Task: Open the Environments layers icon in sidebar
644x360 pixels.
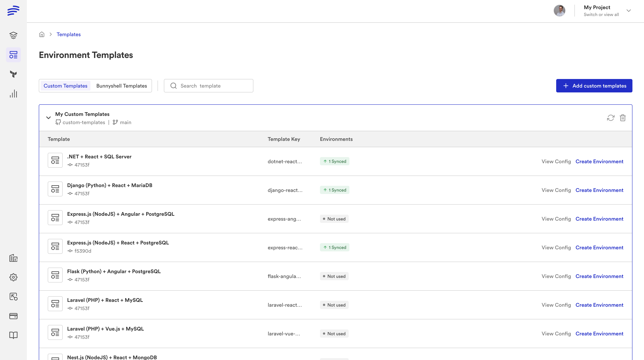Action: click(x=13, y=35)
